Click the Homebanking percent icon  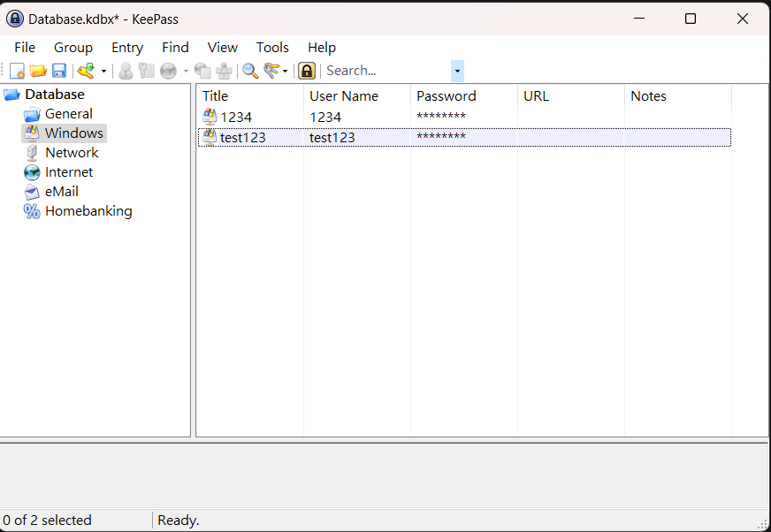click(32, 211)
